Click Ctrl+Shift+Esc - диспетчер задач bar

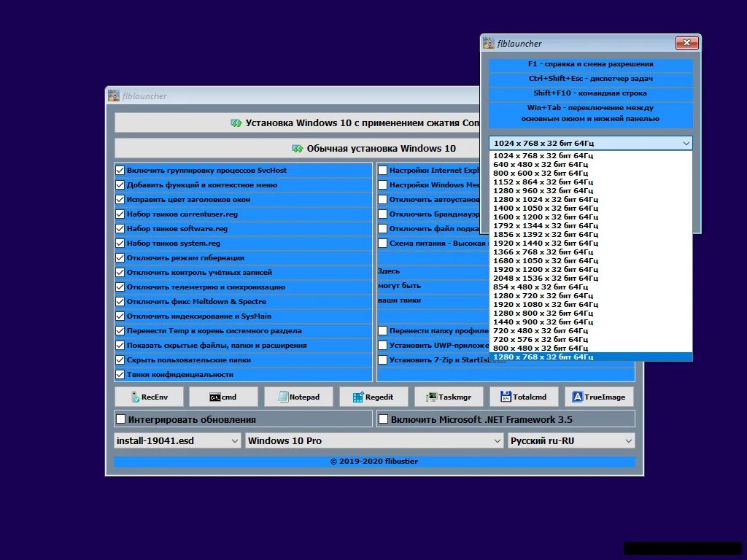591,79
